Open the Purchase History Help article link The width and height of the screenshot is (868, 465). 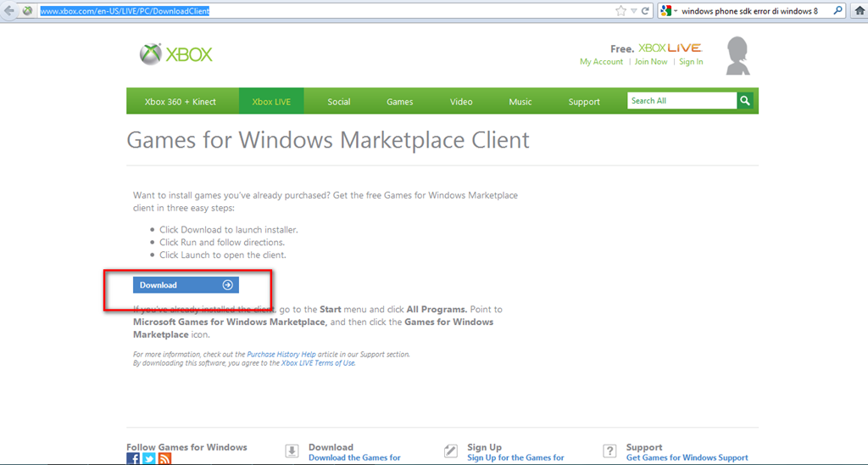[x=281, y=354]
